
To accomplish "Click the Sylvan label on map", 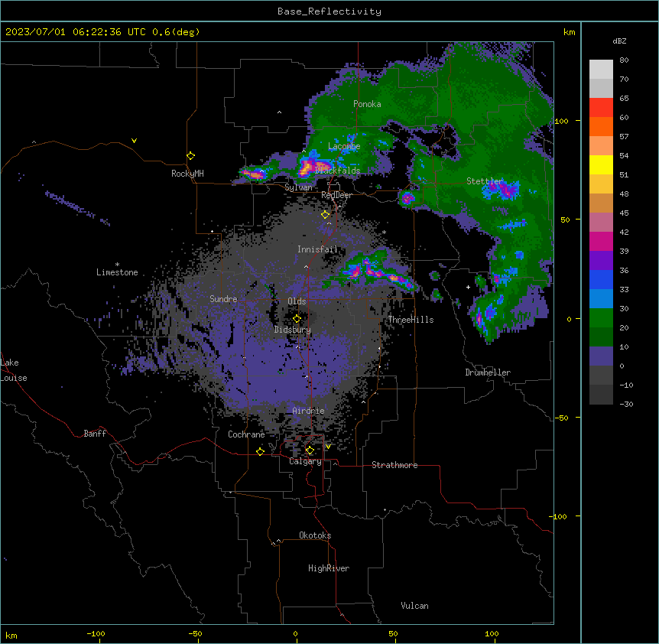I will pyautogui.click(x=298, y=187).
